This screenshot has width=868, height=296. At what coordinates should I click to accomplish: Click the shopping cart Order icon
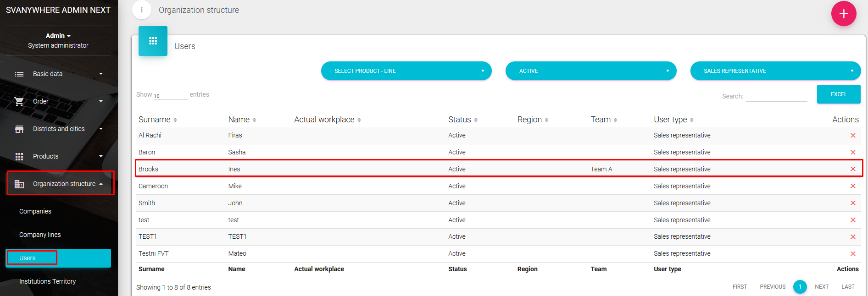tap(19, 101)
